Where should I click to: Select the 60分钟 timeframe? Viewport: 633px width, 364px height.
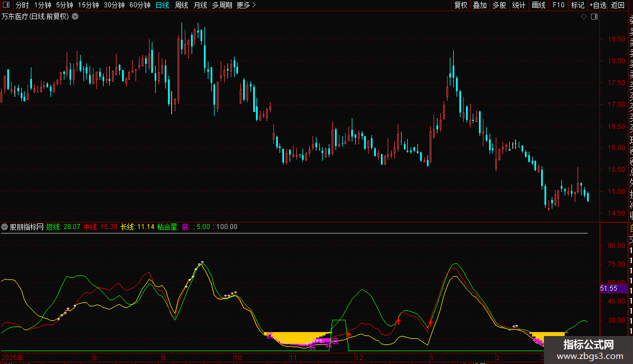click(139, 6)
